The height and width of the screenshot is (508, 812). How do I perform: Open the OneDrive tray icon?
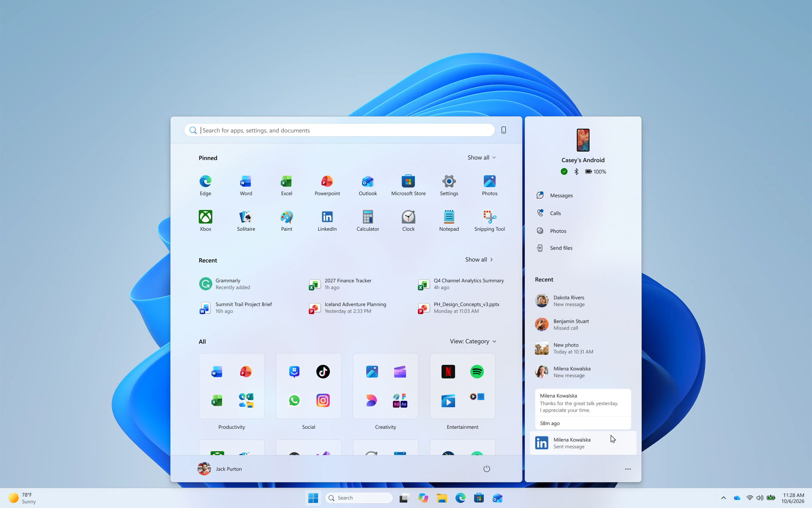(x=737, y=498)
